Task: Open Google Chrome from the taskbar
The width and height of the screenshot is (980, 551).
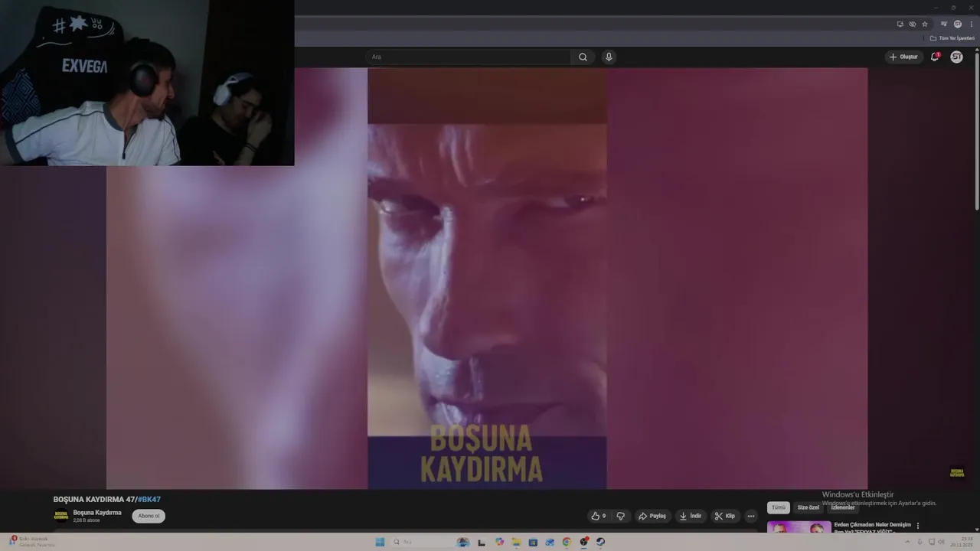Action: pos(567,542)
